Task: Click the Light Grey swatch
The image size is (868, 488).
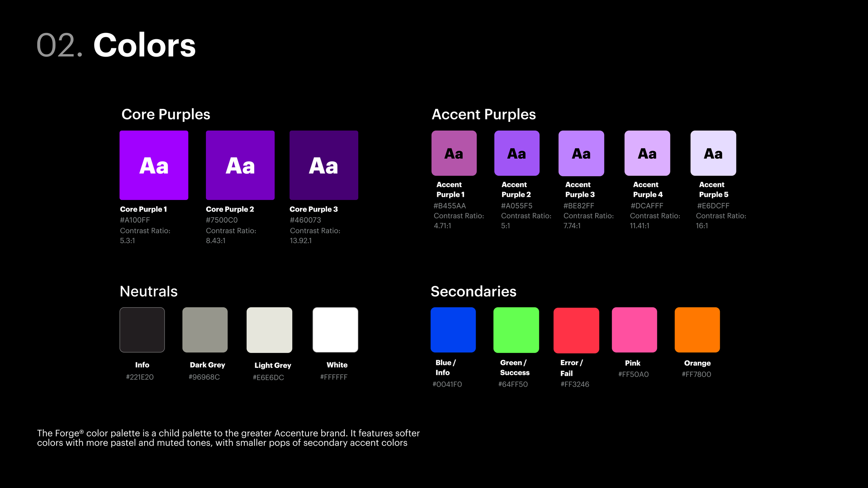Action: pyautogui.click(x=269, y=330)
